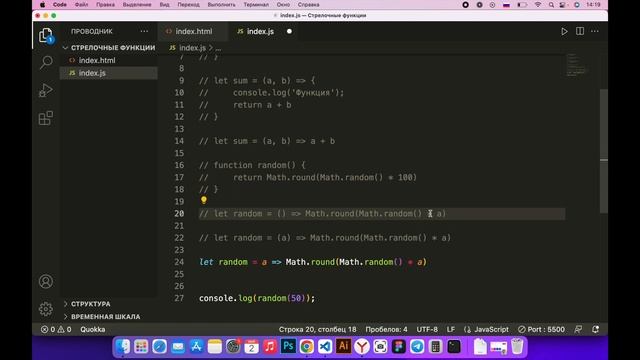Open the Calculator from the dock
Screen dimensions: 640x360
point(435,347)
